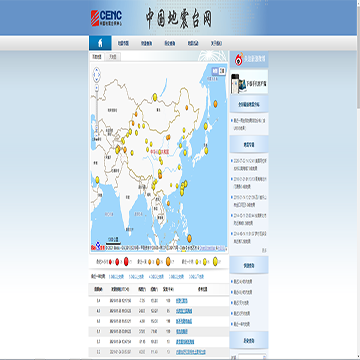Click the yellow earthquake marker north of Mongolia
Screen dimensions: 360x360
point(155,97)
